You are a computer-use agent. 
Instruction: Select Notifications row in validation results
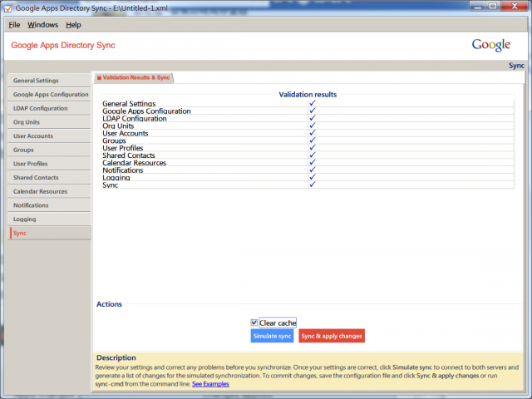click(x=308, y=170)
